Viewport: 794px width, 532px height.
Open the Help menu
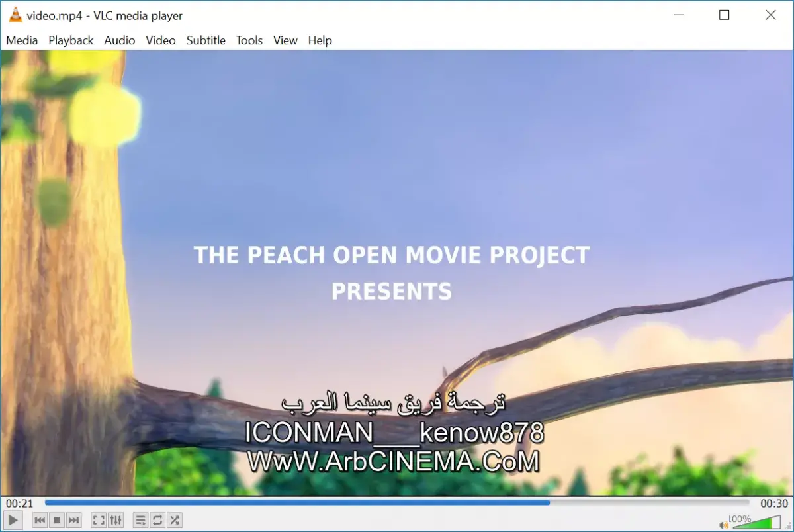(x=320, y=40)
